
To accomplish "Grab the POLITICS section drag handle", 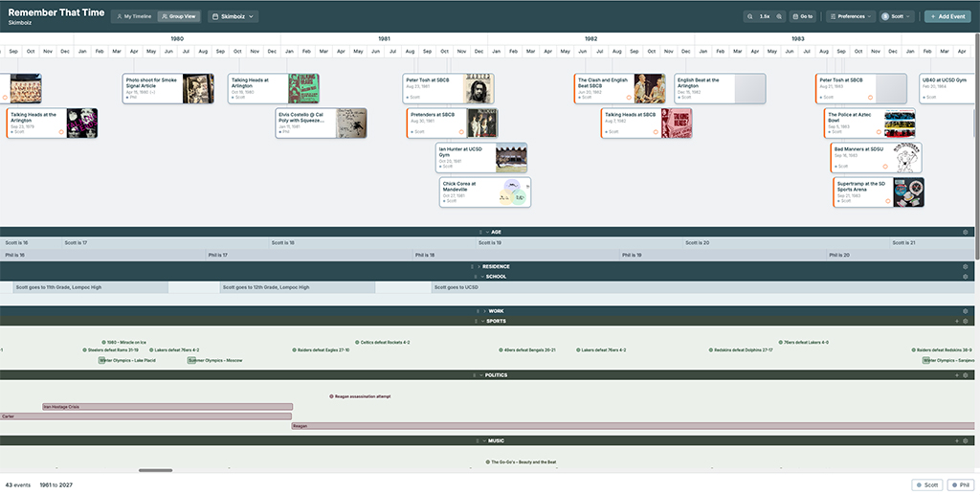I will point(475,375).
